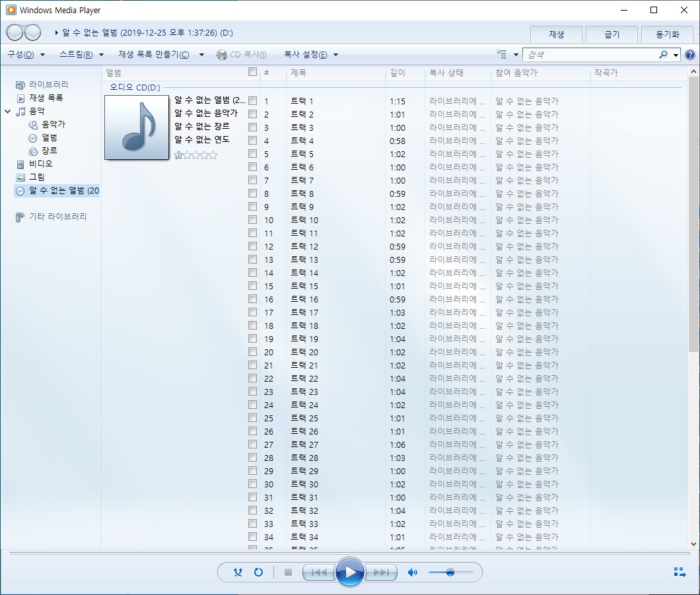The height and width of the screenshot is (595, 700).
Task: Sort by 작곡가 column header
Action: (639, 72)
